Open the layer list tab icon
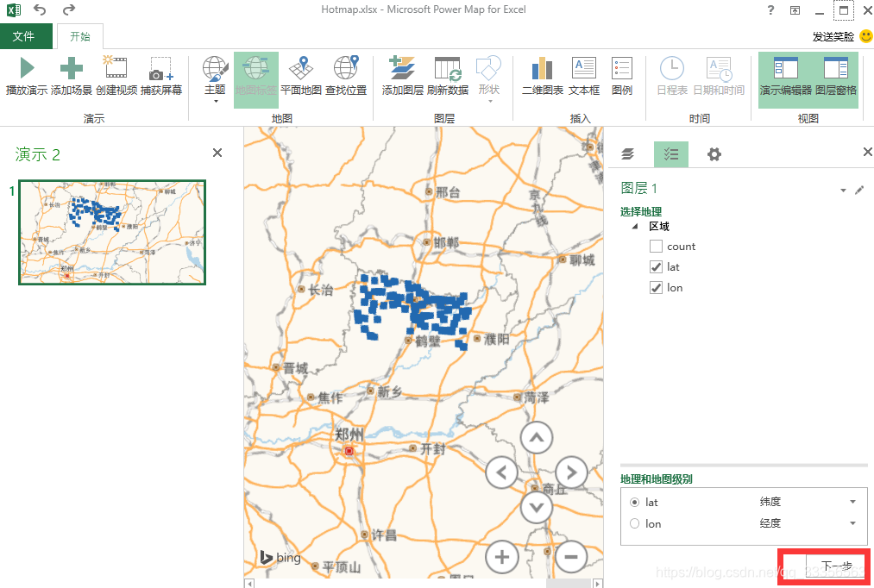 click(627, 154)
